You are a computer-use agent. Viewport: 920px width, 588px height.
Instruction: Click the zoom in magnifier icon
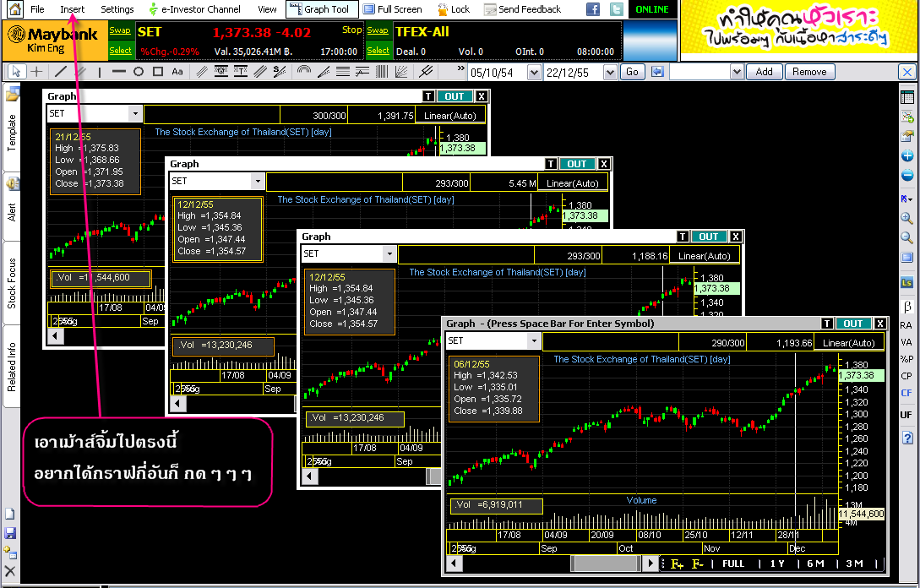pyautogui.click(x=907, y=218)
